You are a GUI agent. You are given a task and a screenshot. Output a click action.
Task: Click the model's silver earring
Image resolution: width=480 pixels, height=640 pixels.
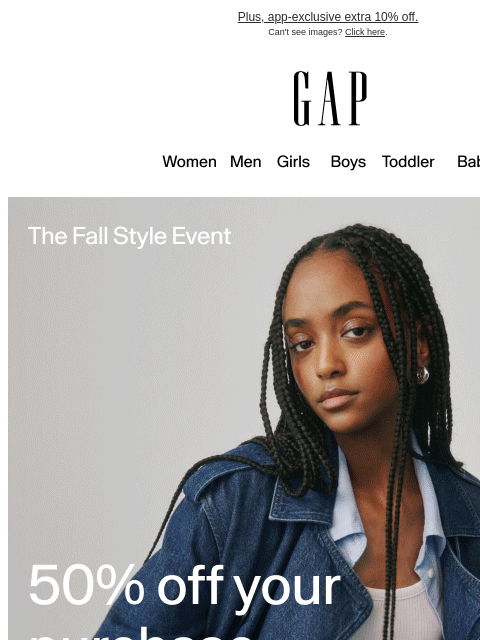click(422, 375)
